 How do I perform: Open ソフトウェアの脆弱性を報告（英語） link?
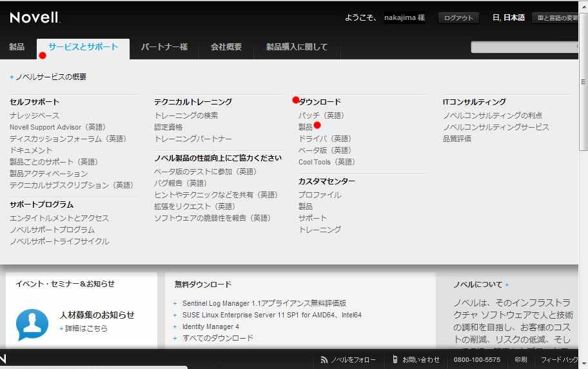tap(213, 218)
